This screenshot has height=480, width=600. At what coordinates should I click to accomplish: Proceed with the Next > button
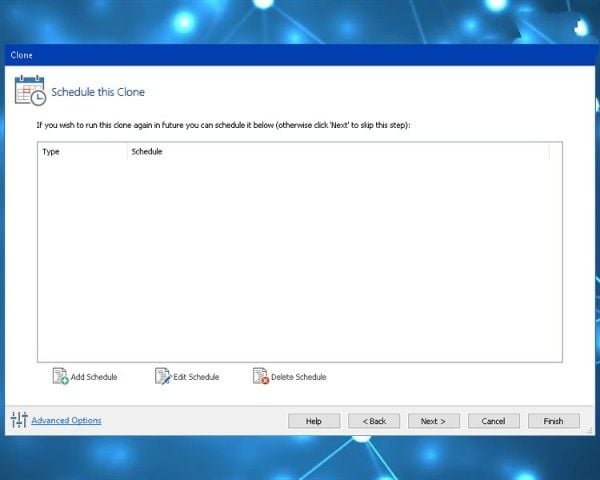click(433, 421)
